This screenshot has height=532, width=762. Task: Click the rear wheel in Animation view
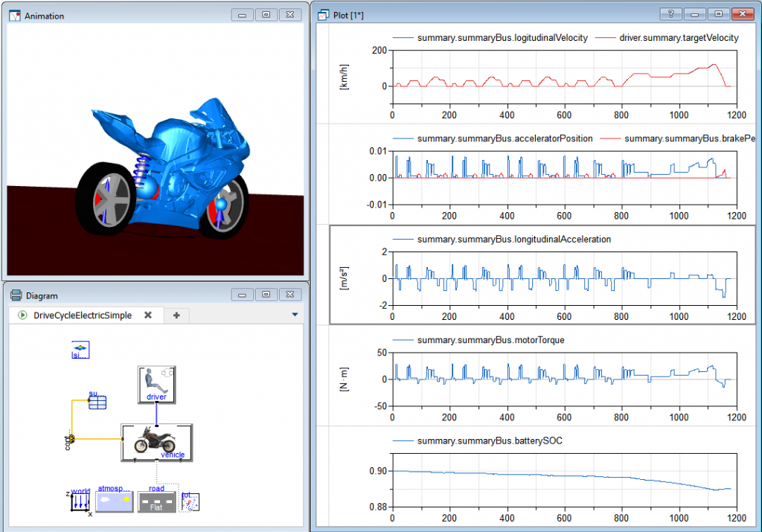[107, 198]
